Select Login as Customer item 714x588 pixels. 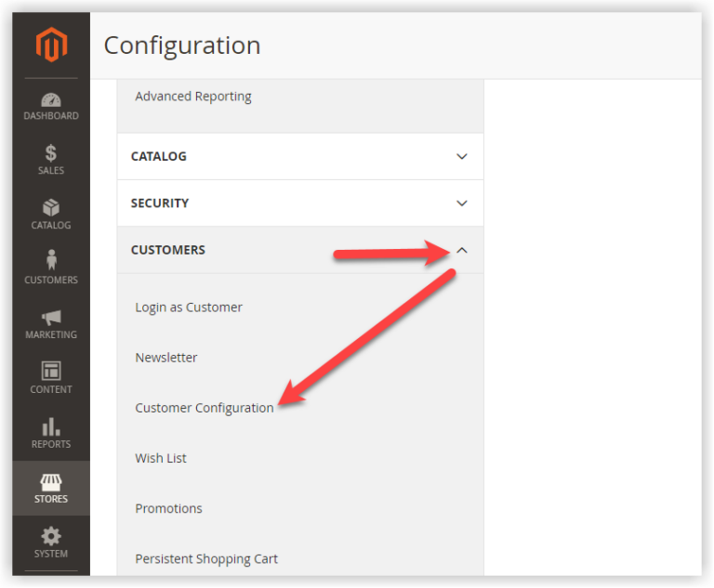(x=189, y=307)
